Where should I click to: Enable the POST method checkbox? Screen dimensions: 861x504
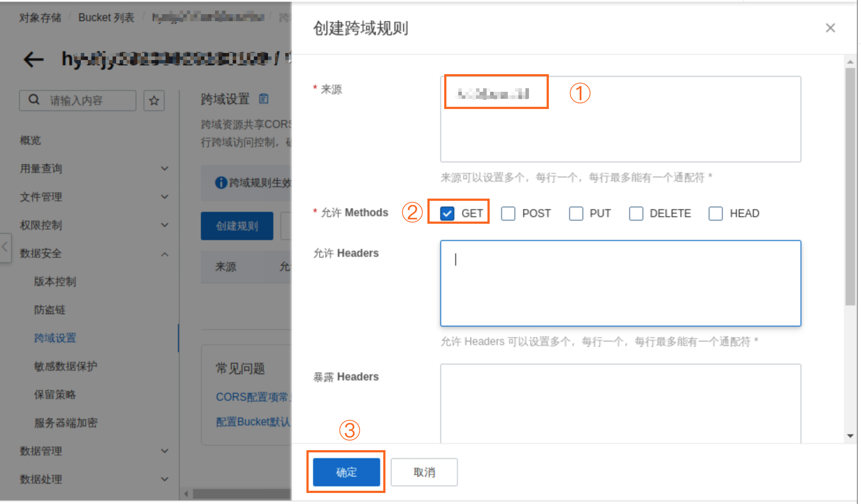tap(508, 214)
